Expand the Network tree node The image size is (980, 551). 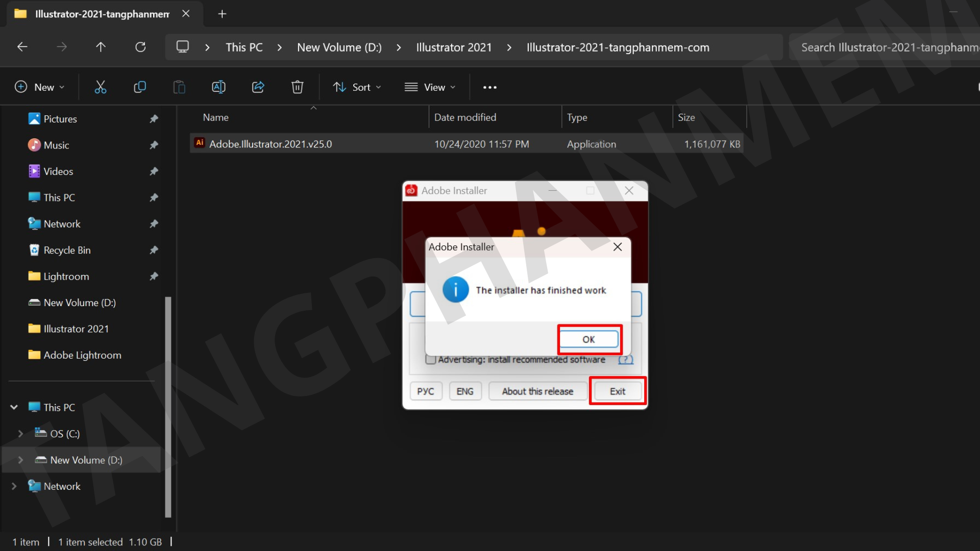pyautogui.click(x=14, y=486)
